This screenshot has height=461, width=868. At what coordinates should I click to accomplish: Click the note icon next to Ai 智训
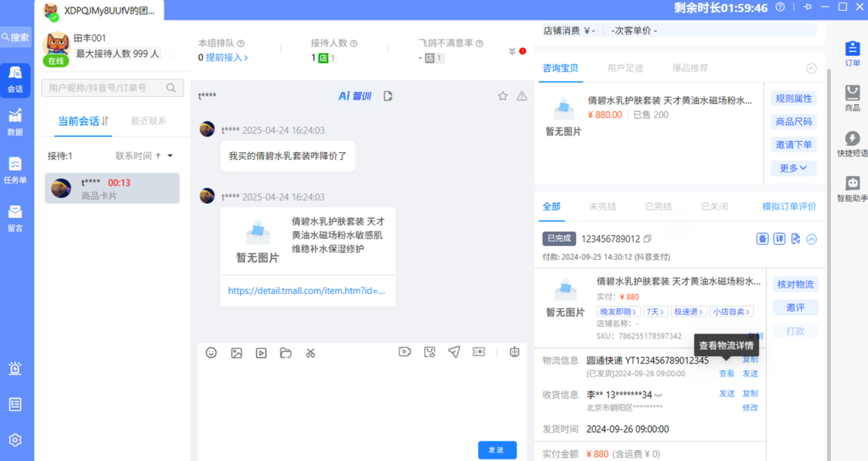pos(387,96)
